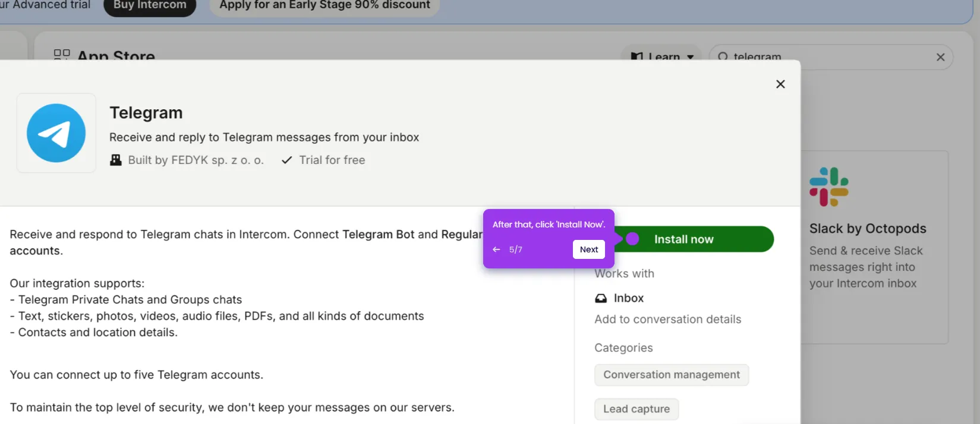
Task: Click the App Store page title
Action: point(116,55)
